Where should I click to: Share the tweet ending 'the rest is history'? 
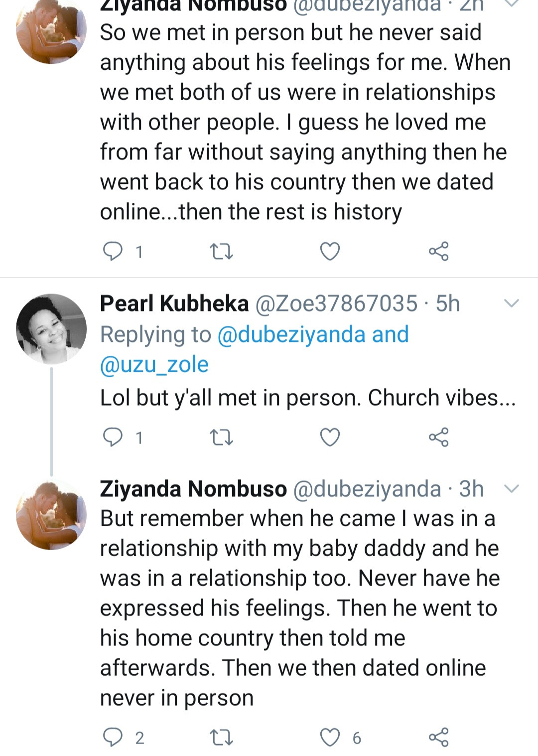tap(438, 251)
